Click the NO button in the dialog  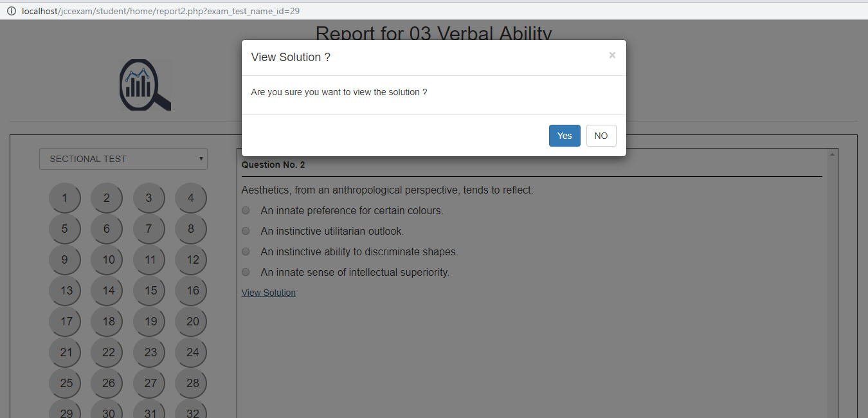tap(601, 136)
